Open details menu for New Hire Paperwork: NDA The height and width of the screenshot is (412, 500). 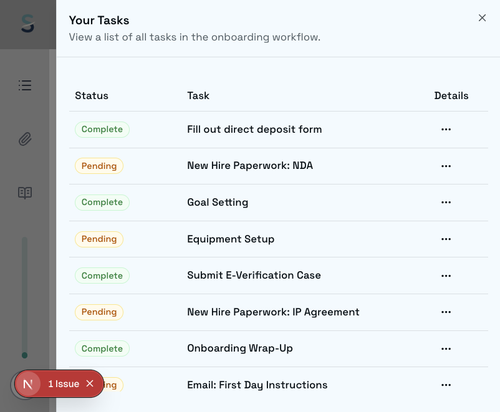(446, 166)
